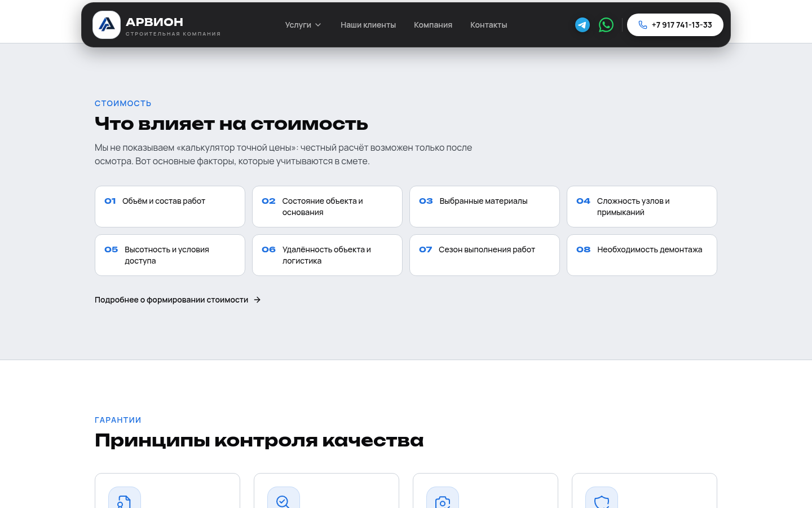Expand the Услуги dropdown menu

tap(303, 25)
